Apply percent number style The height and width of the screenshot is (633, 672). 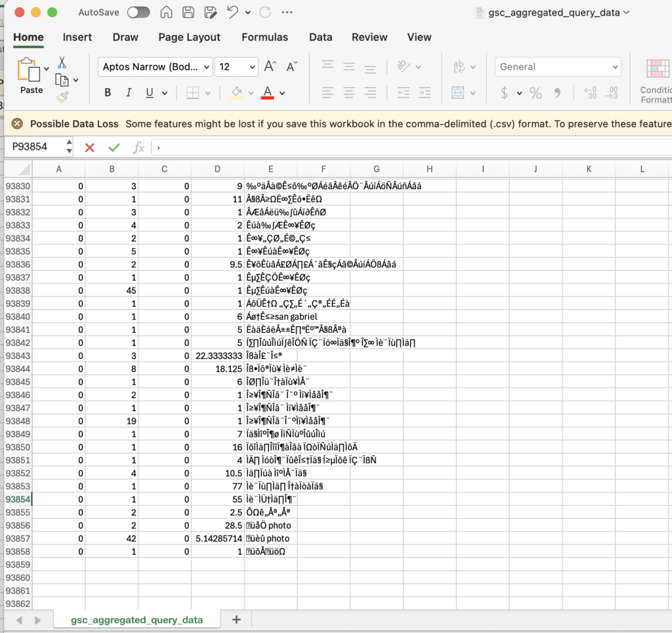click(x=534, y=92)
